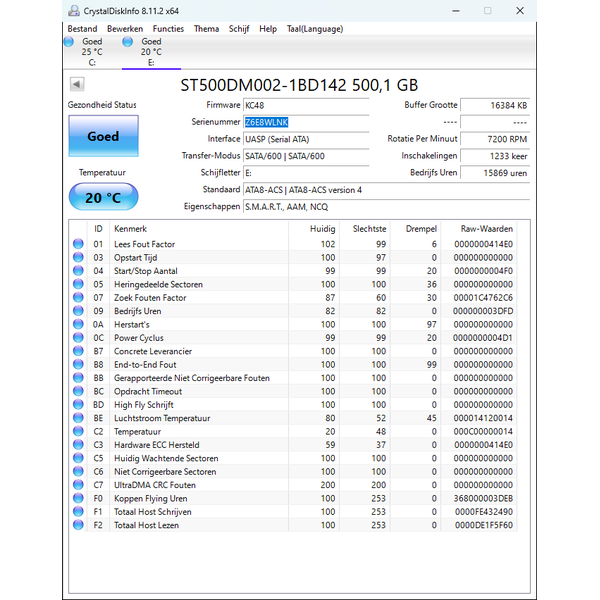Image resolution: width=600 pixels, height=600 pixels.
Task: Click the previous disk arrow button
Action: coord(77,84)
